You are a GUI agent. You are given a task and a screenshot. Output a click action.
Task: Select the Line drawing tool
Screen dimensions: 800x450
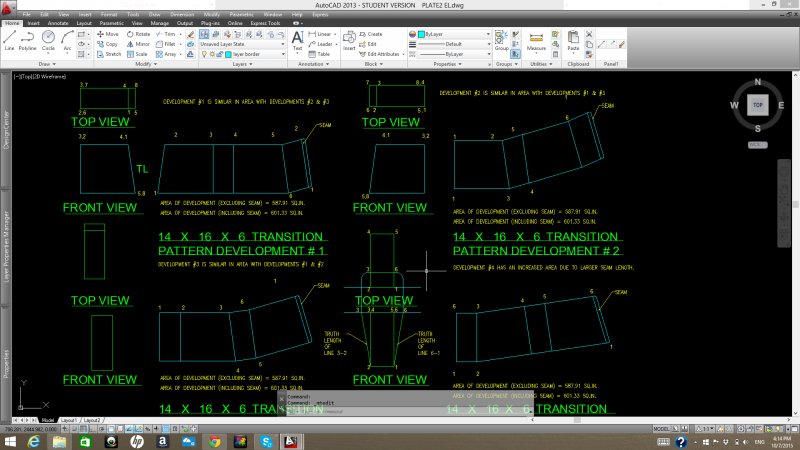click(9, 40)
